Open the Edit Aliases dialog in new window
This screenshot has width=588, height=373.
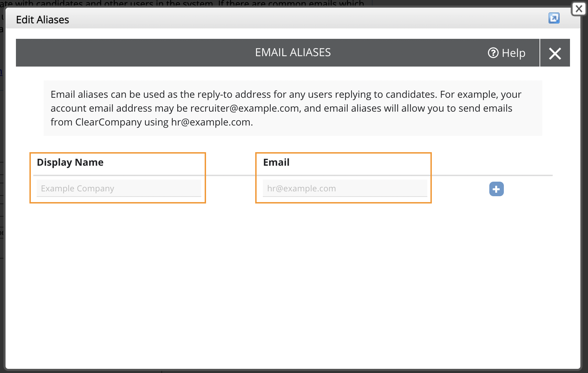[554, 18]
